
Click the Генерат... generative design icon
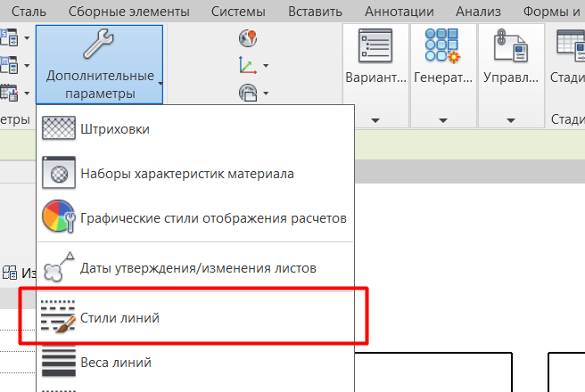click(442, 45)
